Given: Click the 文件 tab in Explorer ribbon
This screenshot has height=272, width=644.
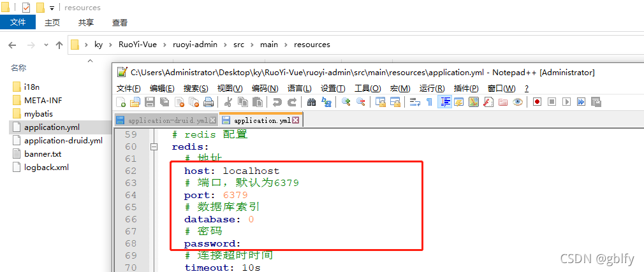Looking at the screenshot, I should point(18,22).
